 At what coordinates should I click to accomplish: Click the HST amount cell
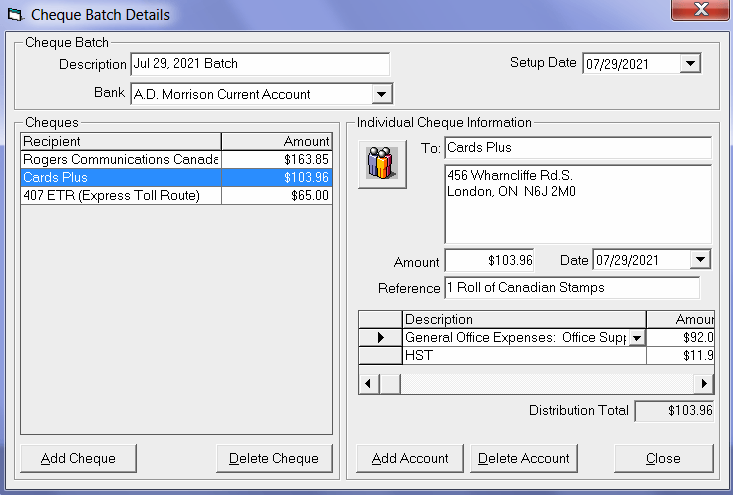(680, 356)
